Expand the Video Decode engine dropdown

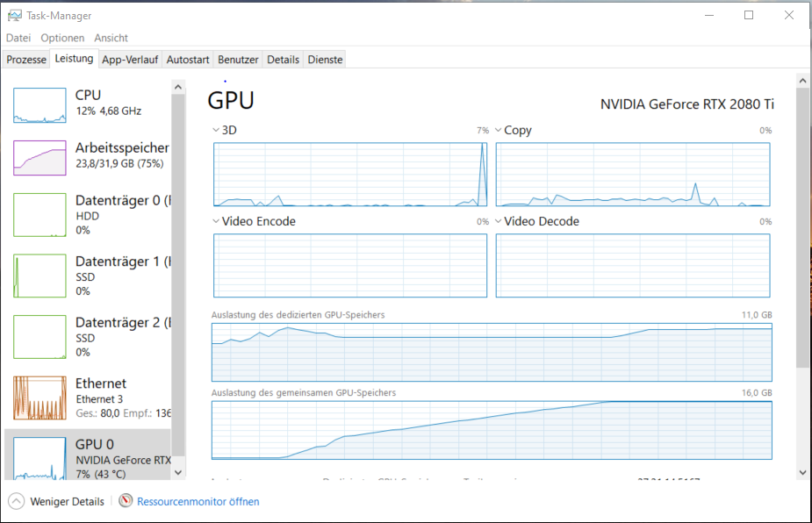(x=499, y=221)
